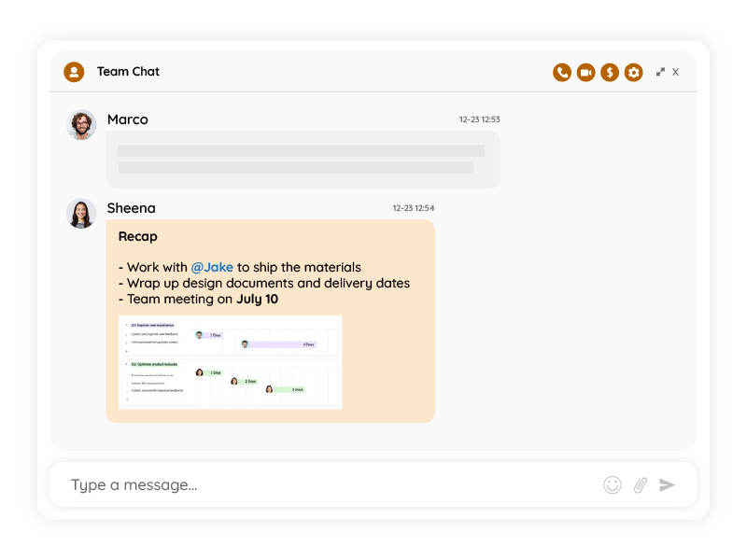Click the Team Chat profile icon

coord(74,72)
